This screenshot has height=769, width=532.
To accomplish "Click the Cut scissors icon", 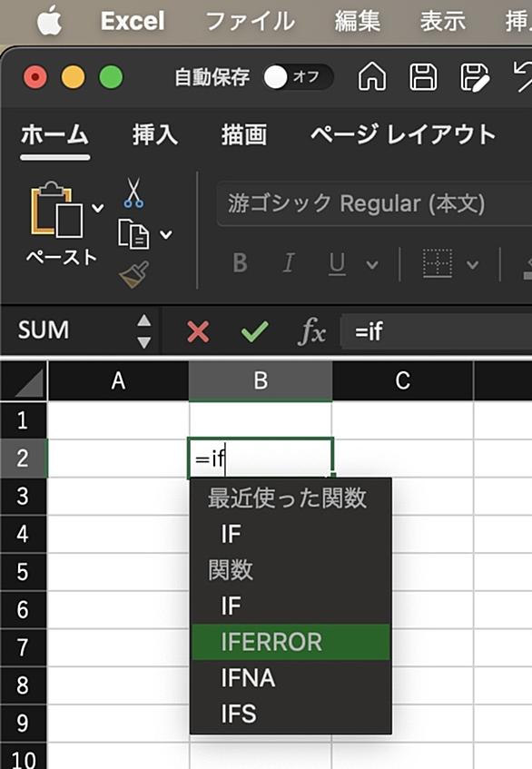I will click(133, 192).
